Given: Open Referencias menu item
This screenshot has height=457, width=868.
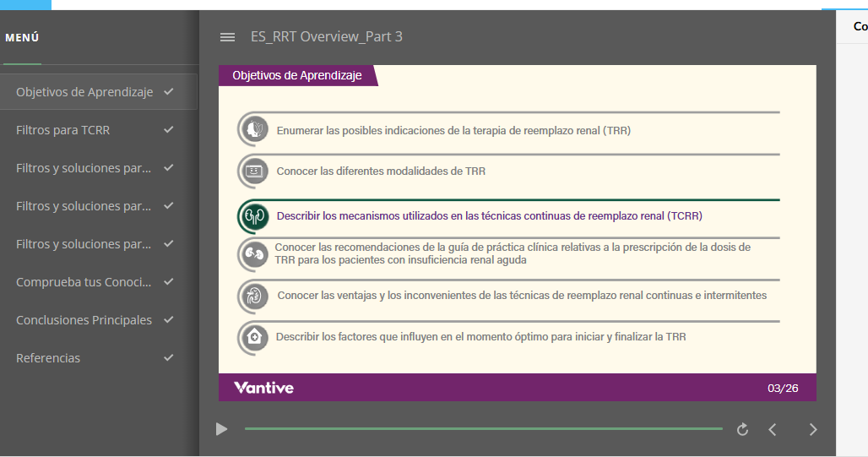Looking at the screenshot, I should 99,358.
